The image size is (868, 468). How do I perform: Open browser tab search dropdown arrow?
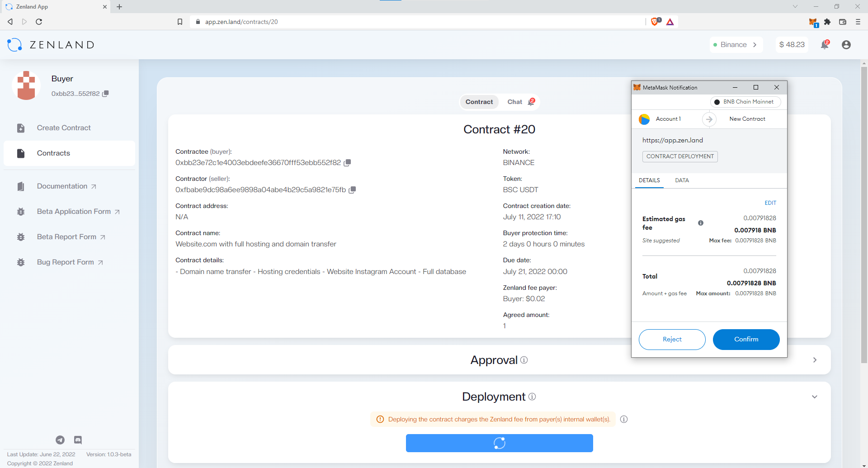coord(795,6)
